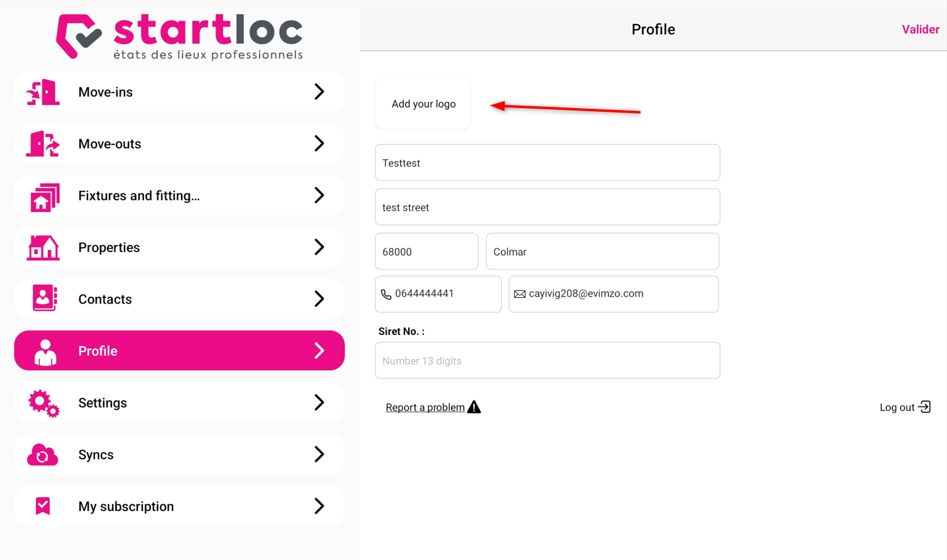947x560 pixels.
Task: Click the Syncs cloud icon
Action: (x=43, y=455)
